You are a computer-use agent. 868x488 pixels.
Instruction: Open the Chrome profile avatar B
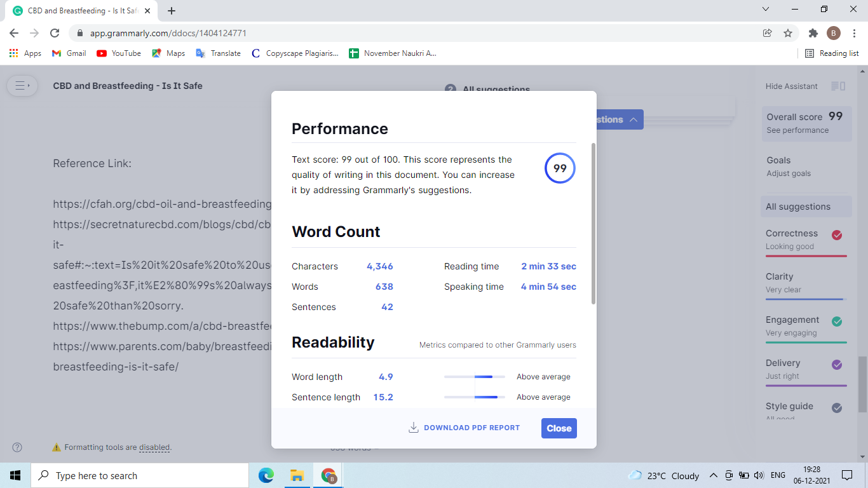[x=834, y=33]
